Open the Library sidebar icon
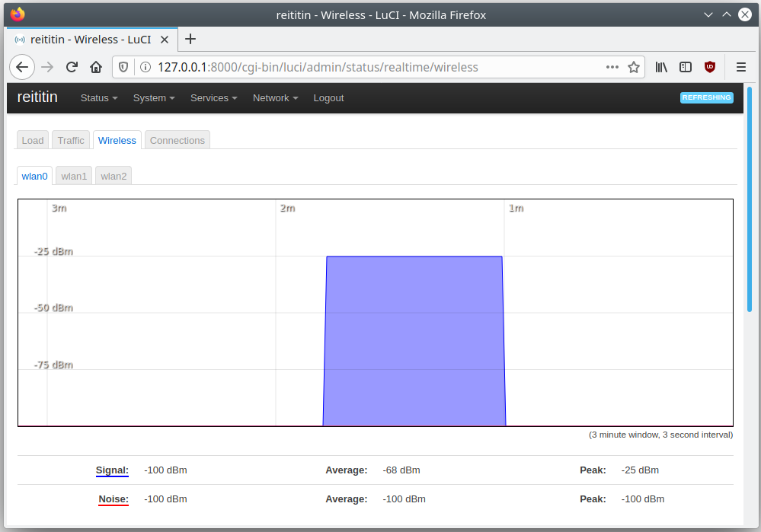The image size is (761, 532). point(661,67)
